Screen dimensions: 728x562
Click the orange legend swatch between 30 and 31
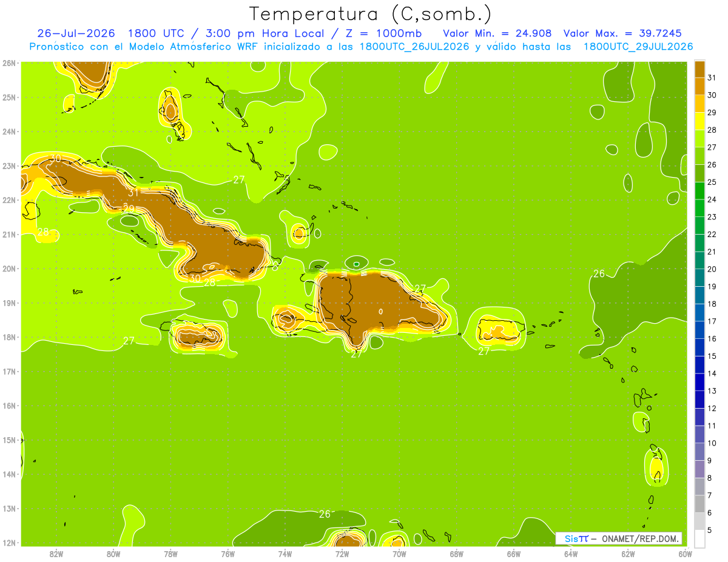pos(699,87)
